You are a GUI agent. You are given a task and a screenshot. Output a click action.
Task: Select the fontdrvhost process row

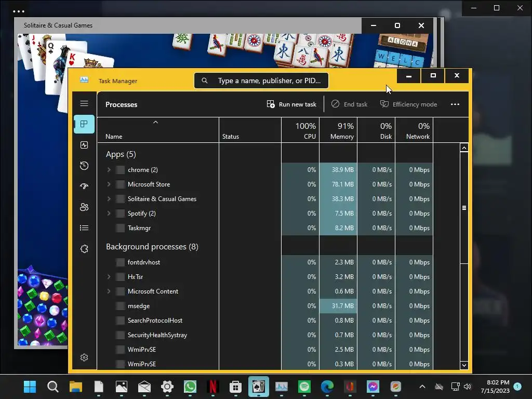click(265, 262)
